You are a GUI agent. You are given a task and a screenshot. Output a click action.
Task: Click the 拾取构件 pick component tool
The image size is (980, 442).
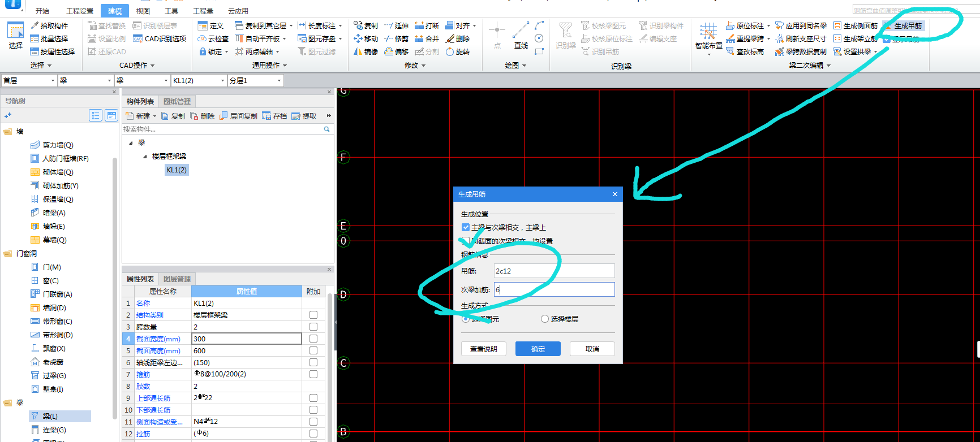coord(49,25)
